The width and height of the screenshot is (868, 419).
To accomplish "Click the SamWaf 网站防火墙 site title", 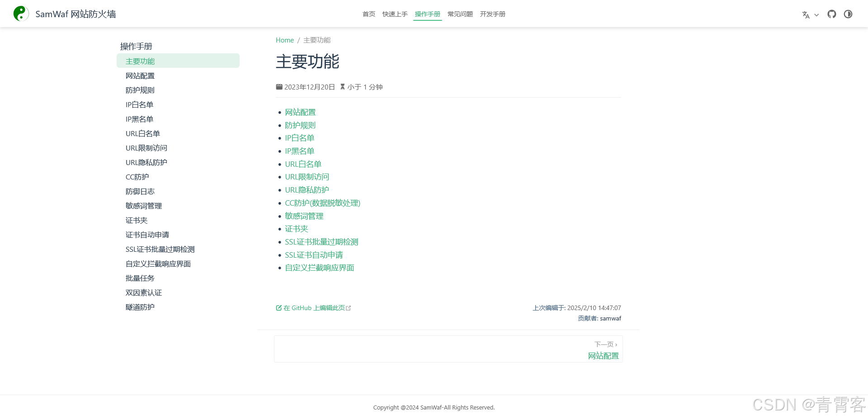I will click(75, 14).
